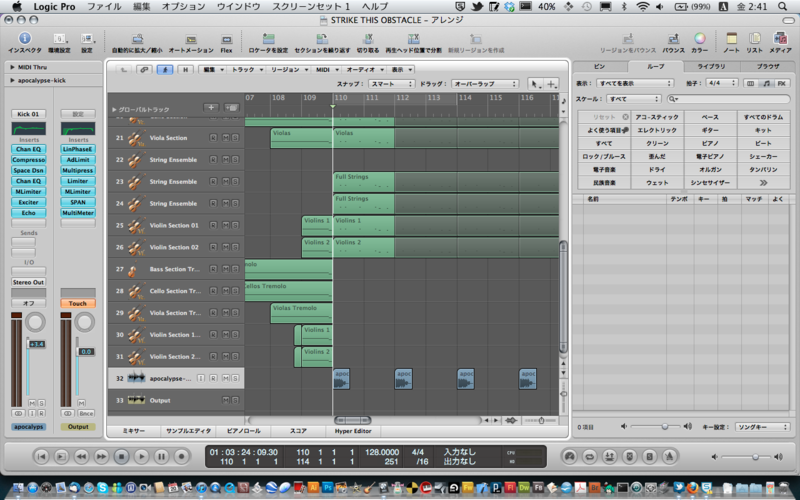Open the Drag dropdown set to Overlap
This screenshot has width=800, height=500.
(x=485, y=84)
